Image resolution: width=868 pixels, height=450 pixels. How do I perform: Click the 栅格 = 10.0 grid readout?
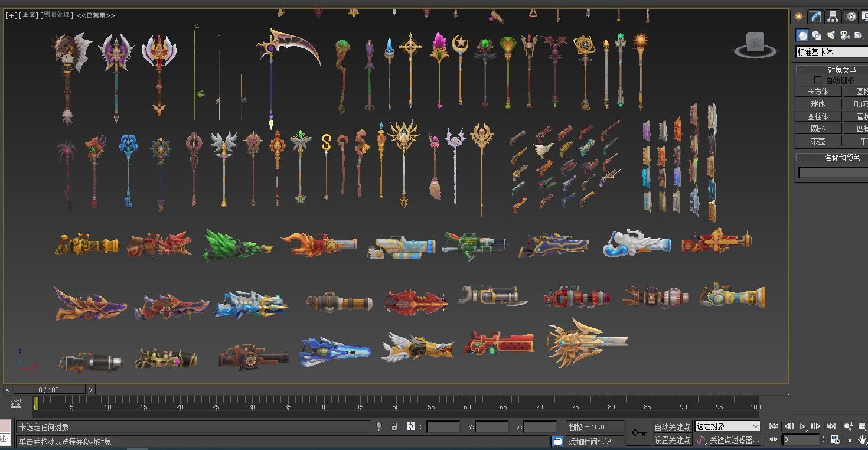[x=595, y=426]
